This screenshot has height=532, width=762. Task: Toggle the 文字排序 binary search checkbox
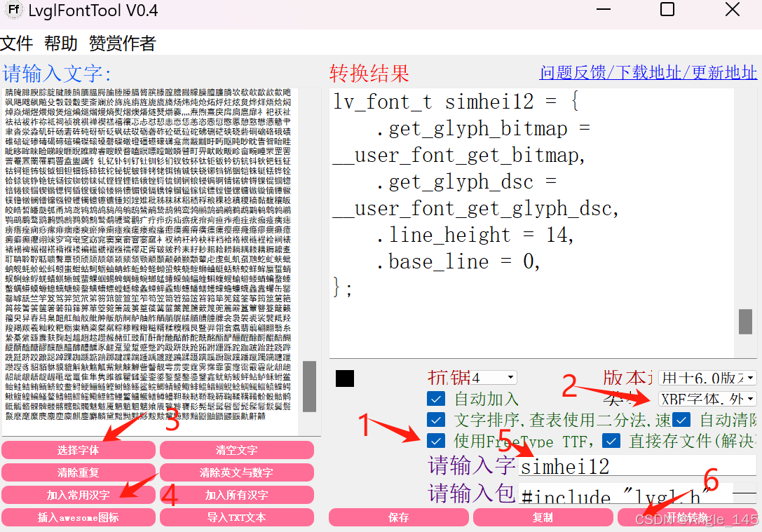pyautogui.click(x=436, y=420)
